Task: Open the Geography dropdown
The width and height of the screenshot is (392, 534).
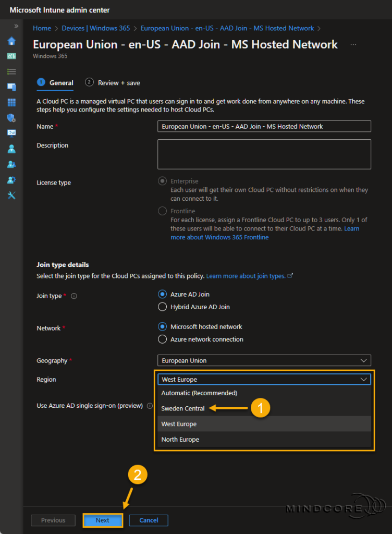Action: pyautogui.click(x=264, y=360)
